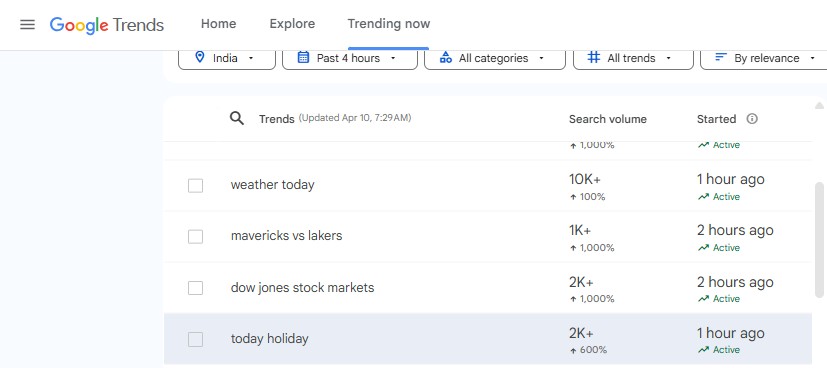Open the dow jones stock markets trend
Screen dimensions: 827x368
[302, 288]
